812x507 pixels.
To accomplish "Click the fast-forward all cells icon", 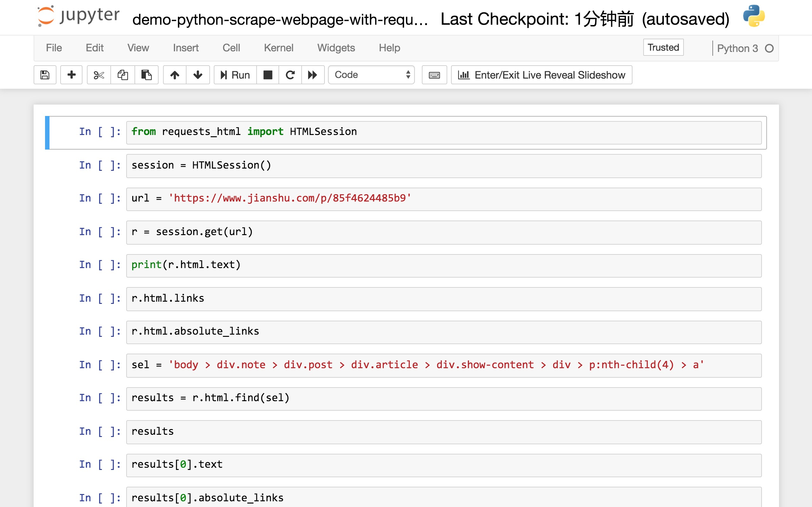I will point(313,75).
